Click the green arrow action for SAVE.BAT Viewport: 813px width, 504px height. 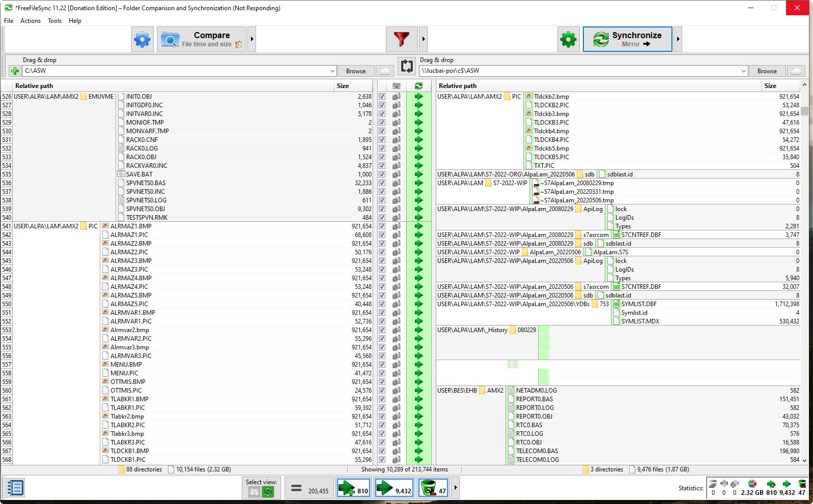pyautogui.click(x=418, y=174)
